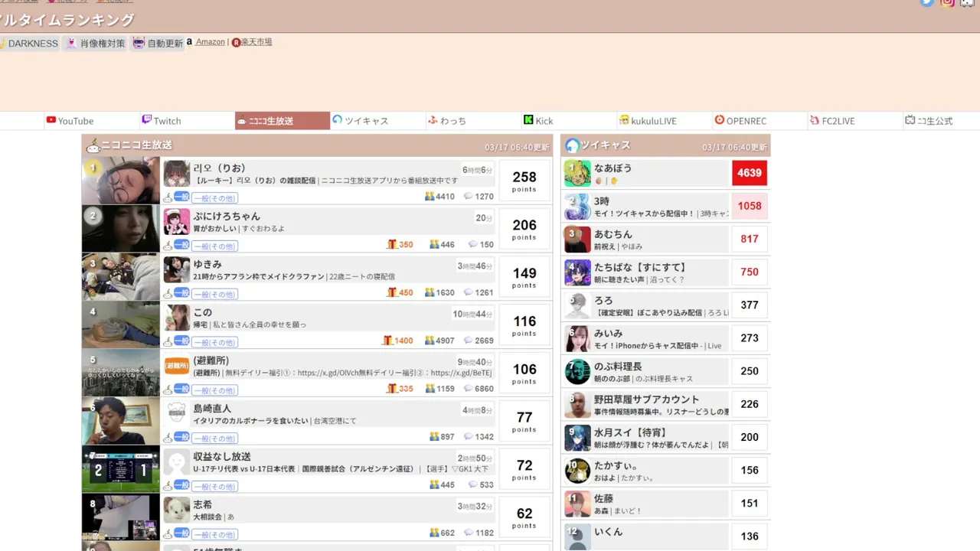Image resolution: width=980 pixels, height=551 pixels.
Task: Open rank 1 stream thumbnail for リオ（りお）
Action: click(x=121, y=181)
